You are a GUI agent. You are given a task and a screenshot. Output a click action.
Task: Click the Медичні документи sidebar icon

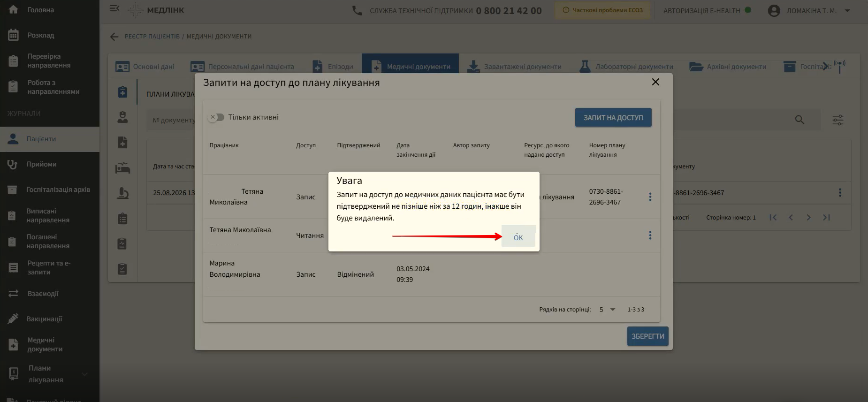(13, 345)
